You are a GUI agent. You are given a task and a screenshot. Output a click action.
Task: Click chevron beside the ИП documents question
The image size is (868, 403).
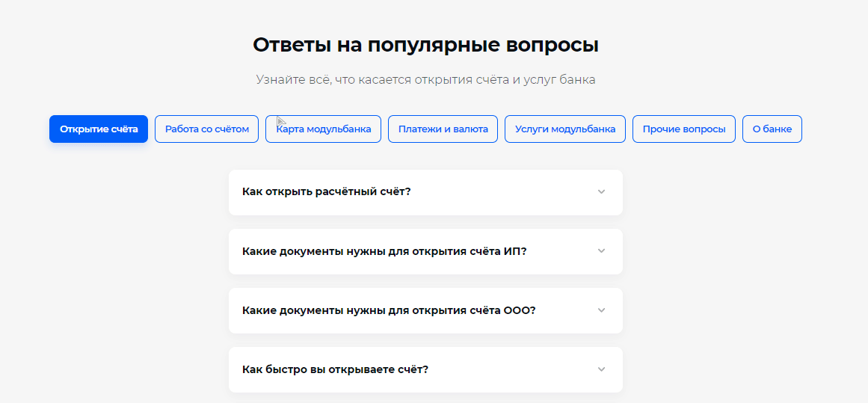click(601, 251)
